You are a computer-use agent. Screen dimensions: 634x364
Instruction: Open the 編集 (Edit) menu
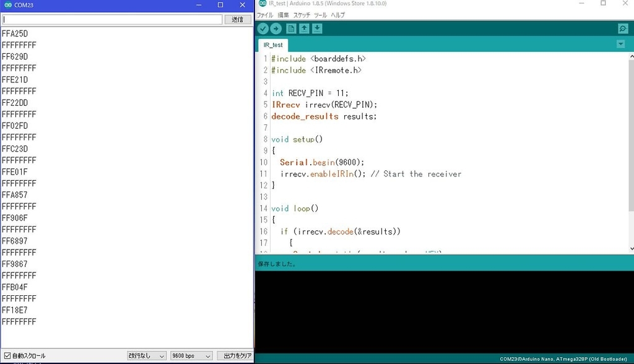pyautogui.click(x=283, y=15)
